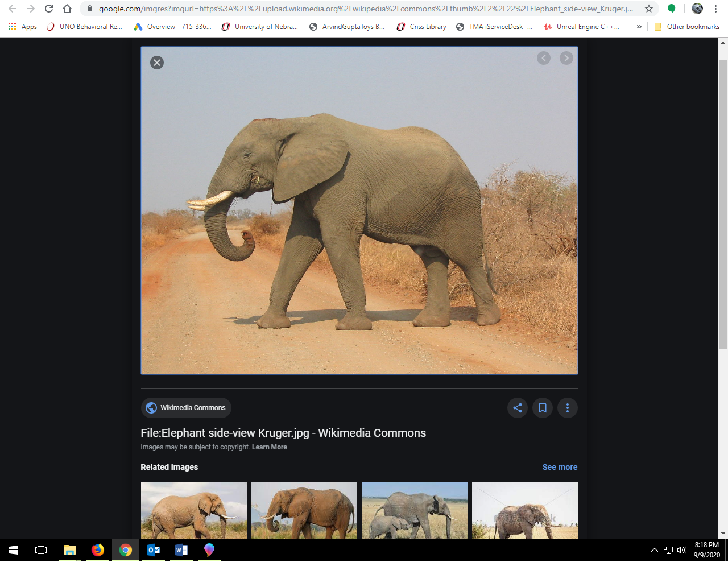
Task: Close the elephant image preview
Action: 157,63
